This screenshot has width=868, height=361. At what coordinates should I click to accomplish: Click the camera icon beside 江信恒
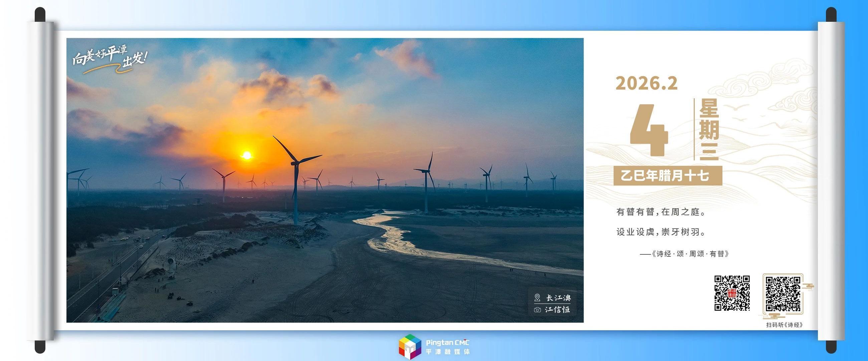(537, 310)
